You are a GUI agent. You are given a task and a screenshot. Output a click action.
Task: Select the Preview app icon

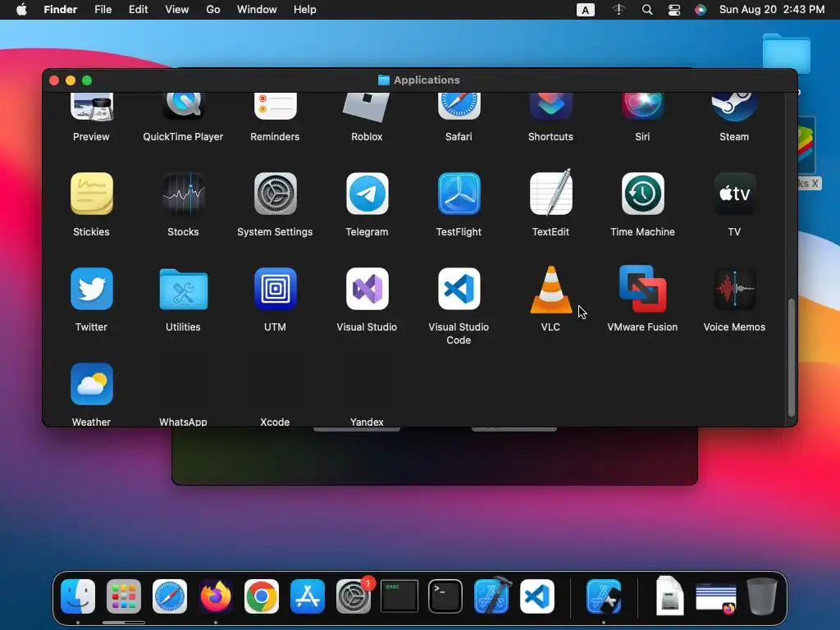pyautogui.click(x=92, y=106)
